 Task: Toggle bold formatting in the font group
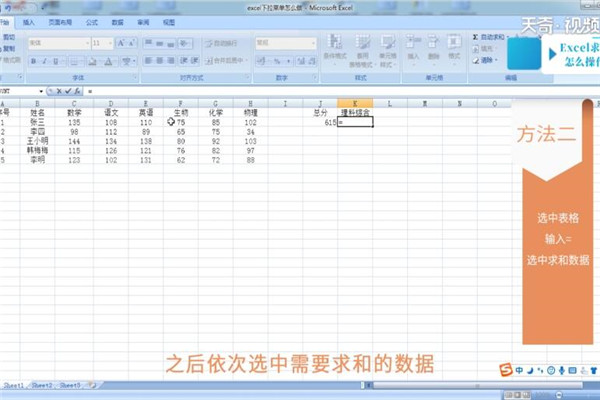pyautogui.click(x=34, y=61)
